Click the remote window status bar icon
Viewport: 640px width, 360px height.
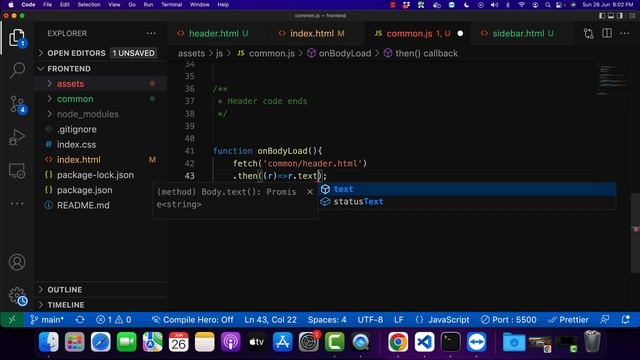[x=12, y=320]
